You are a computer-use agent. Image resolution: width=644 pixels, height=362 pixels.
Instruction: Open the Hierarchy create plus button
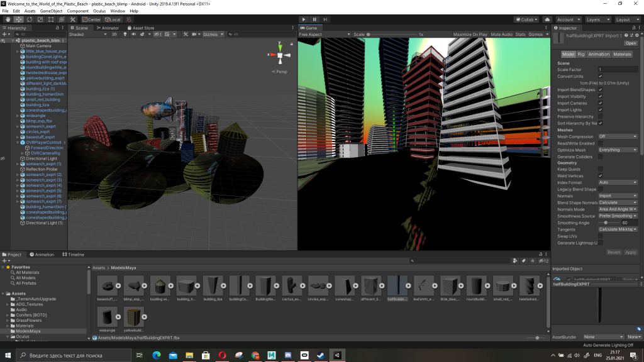point(5,35)
